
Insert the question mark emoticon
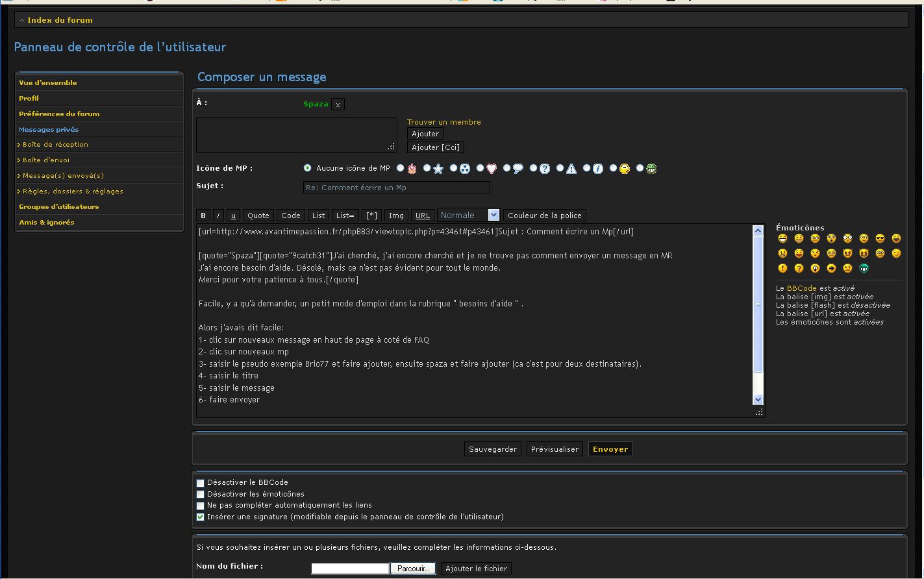tap(799, 268)
